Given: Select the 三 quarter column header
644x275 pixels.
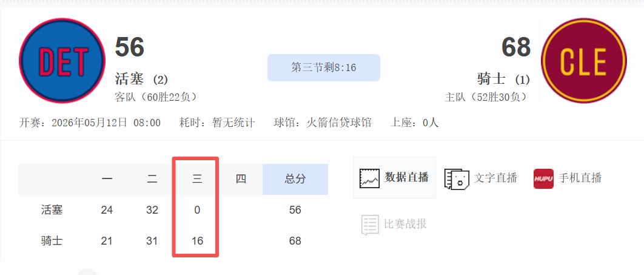Looking at the screenshot, I should click(196, 179).
